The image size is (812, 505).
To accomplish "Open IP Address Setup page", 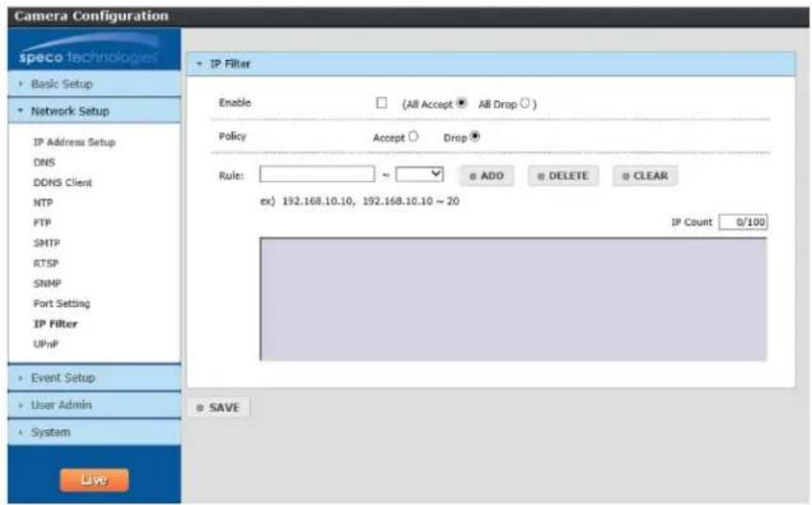I will coord(74,142).
